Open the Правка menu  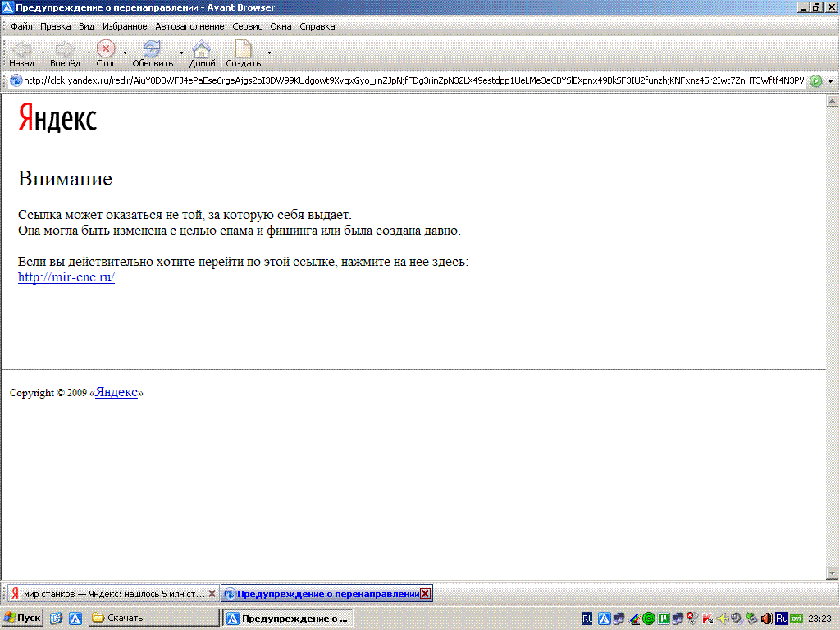click(55, 26)
